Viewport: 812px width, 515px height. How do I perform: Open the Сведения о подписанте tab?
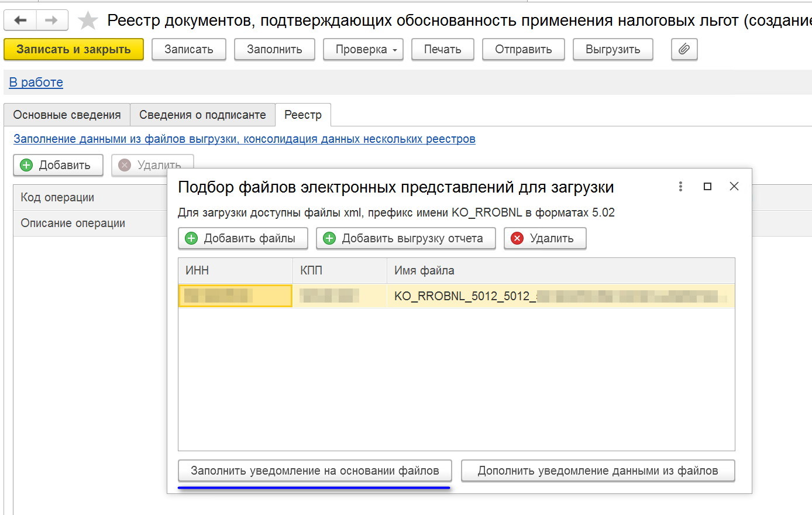click(202, 115)
